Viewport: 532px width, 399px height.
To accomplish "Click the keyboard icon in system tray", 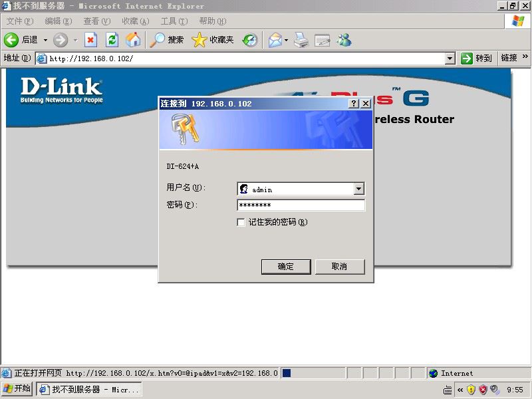I will click(x=448, y=390).
